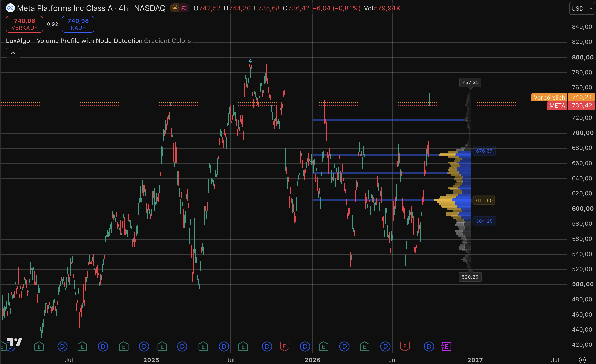Click the green earnings marker just after 2026 label

coord(323,346)
